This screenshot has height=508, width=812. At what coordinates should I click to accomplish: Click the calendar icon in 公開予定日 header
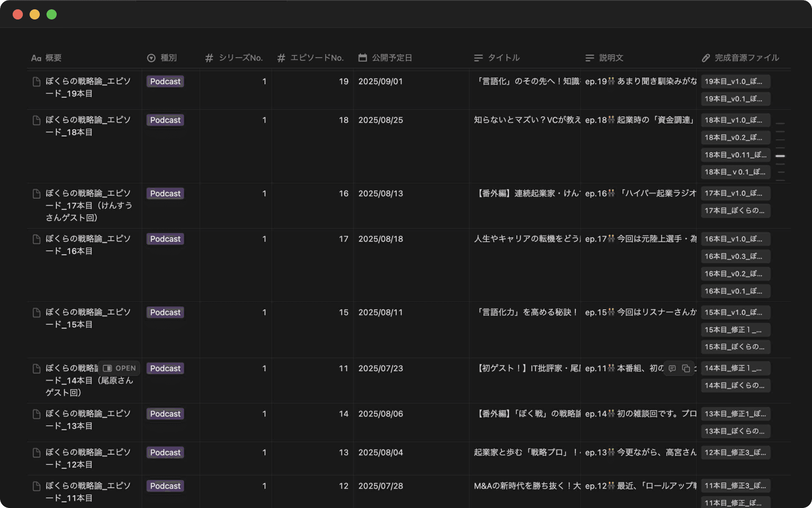[362, 58]
